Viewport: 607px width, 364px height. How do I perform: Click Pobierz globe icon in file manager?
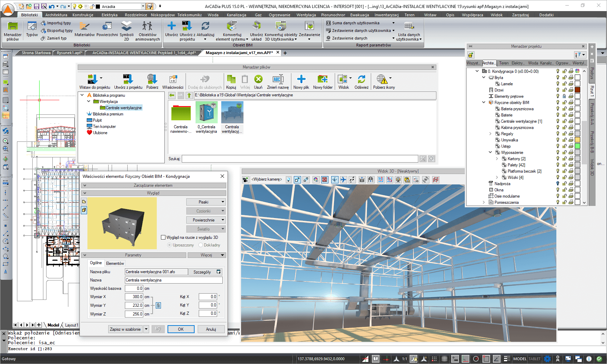coord(152,82)
